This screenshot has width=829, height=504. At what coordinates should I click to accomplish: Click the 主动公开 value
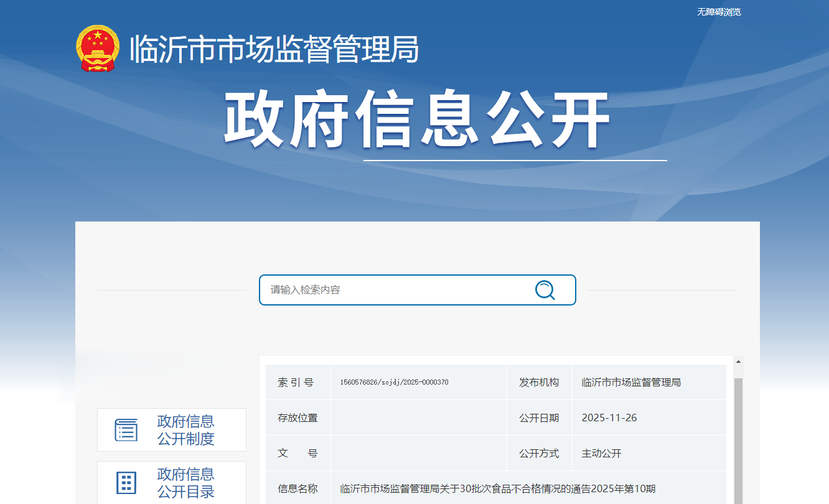pyautogui.click(x=601, y=453)
